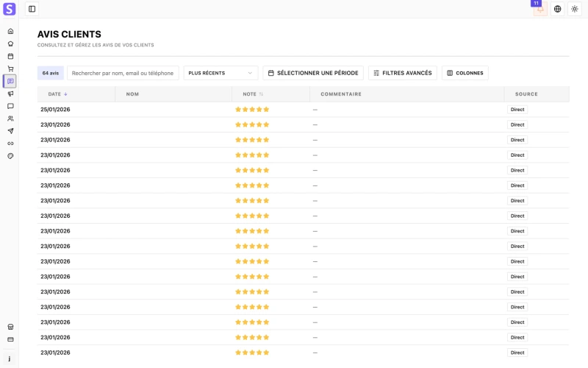This screenshot has height=368, width=588.
Task: Select the active reviews sidebar icon
Action: (x=10, y=81)
